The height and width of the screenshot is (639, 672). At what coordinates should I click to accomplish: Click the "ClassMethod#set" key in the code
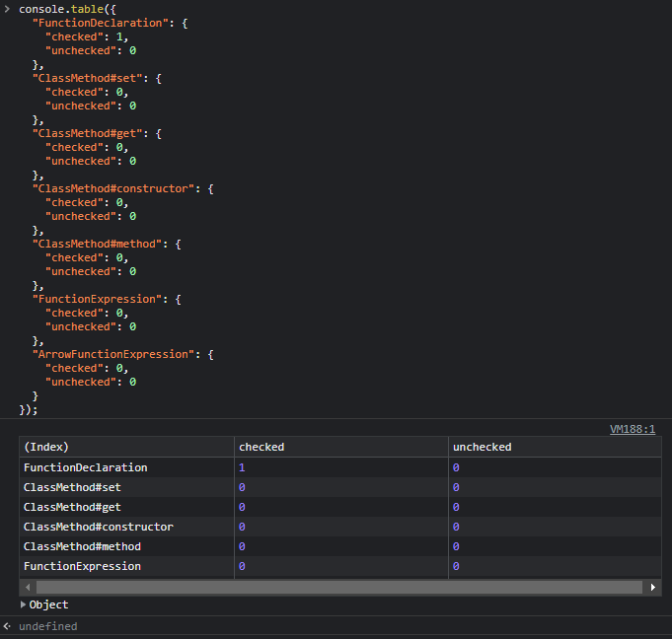87,78
